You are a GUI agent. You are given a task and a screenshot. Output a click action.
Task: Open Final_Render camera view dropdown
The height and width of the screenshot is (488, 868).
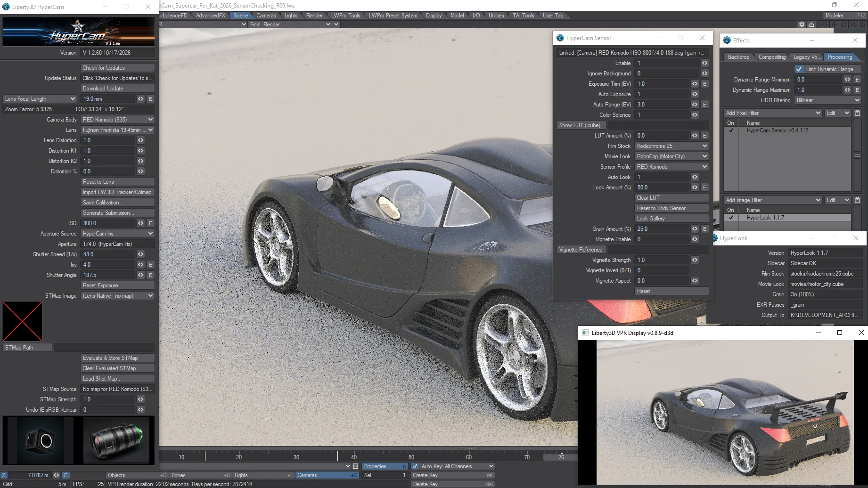[290, 24]
